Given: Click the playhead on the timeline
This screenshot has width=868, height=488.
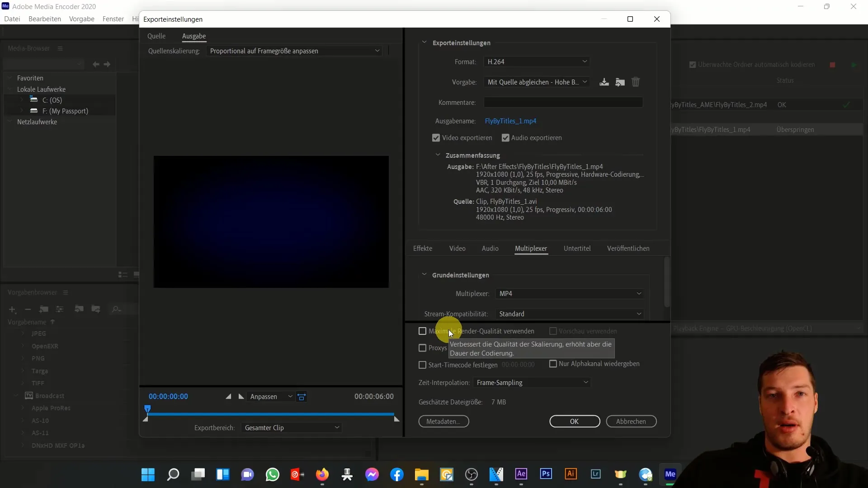Looking at the screenshot, I should point(147,409).
